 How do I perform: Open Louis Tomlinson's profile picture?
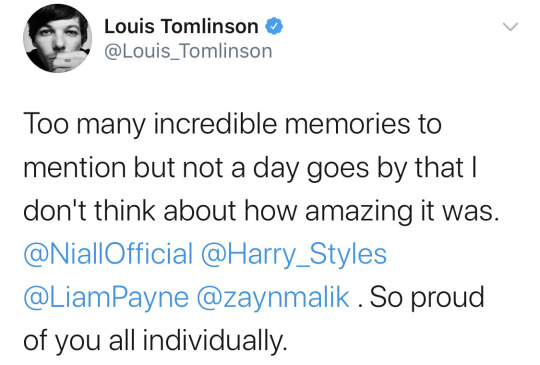pos(58,38)
